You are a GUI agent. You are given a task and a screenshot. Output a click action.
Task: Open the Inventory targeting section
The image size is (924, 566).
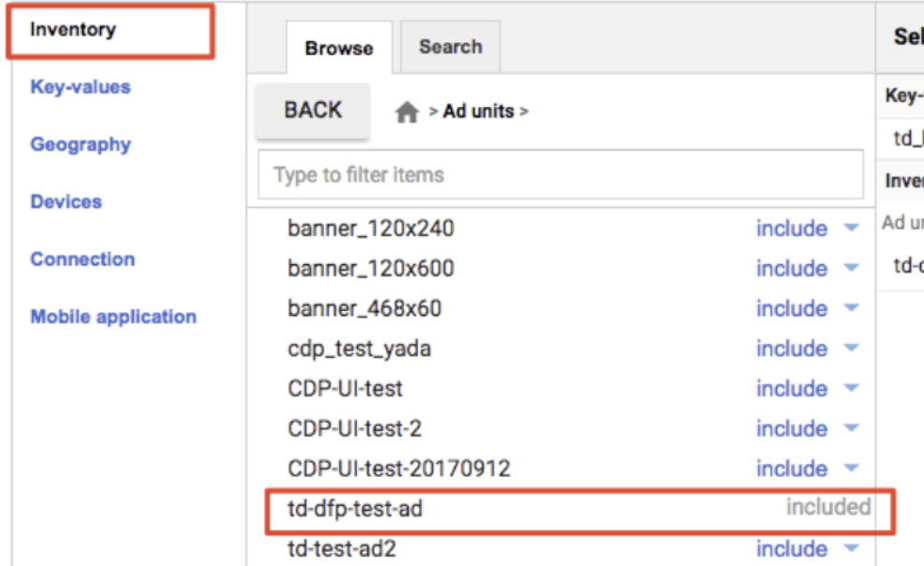pyautogui.click(x=73, y=30)
